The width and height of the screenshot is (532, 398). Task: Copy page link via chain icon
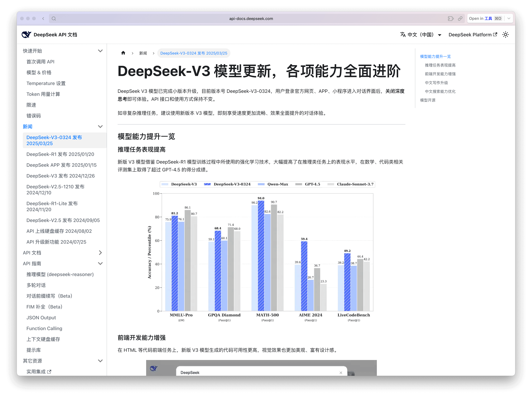point(460,18)
